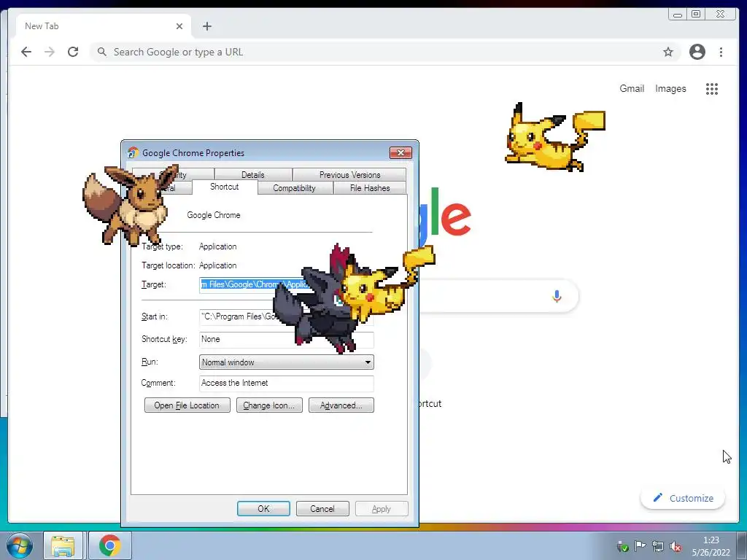Click the Target path field
The height and width of the screenshot is (560, 747).
[286, 285]
